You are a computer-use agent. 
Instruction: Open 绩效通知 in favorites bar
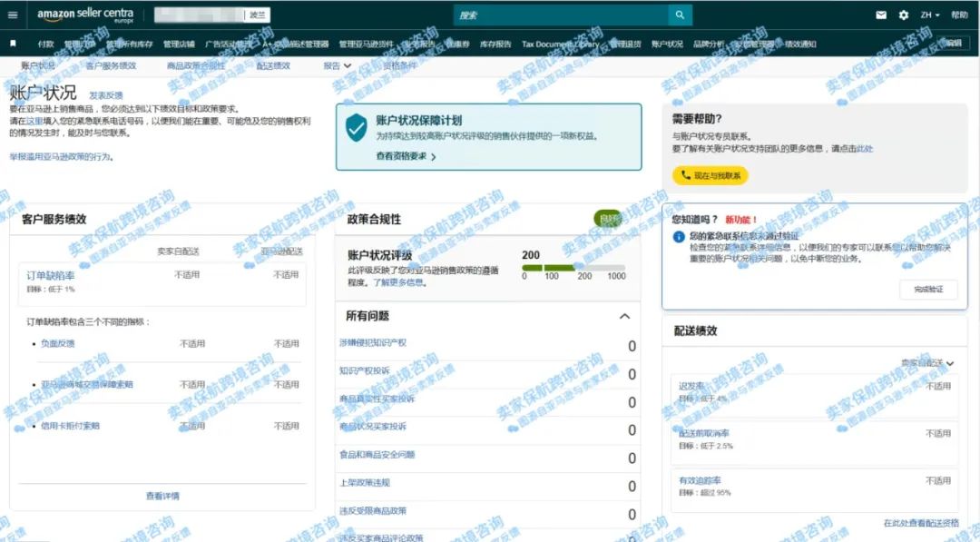pos(800,44)
